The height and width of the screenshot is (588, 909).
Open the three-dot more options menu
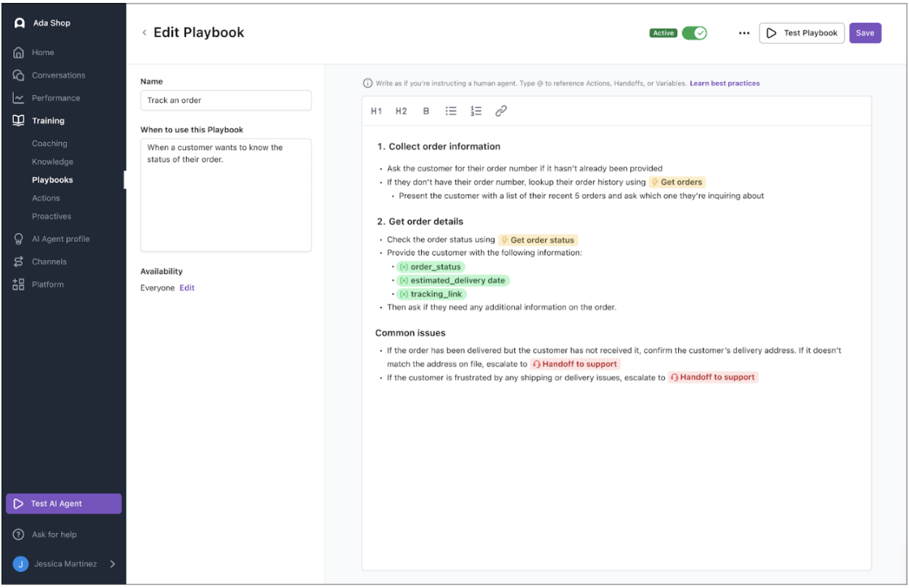[743, 33]
